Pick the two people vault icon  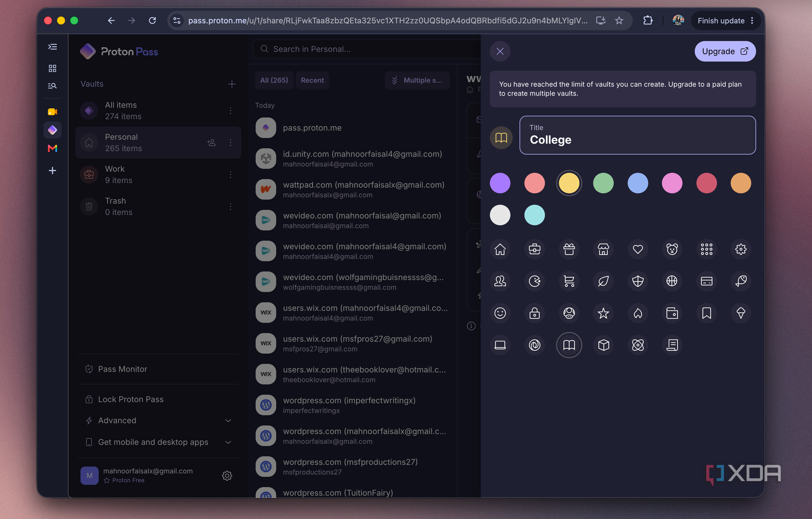click(500, 281)
